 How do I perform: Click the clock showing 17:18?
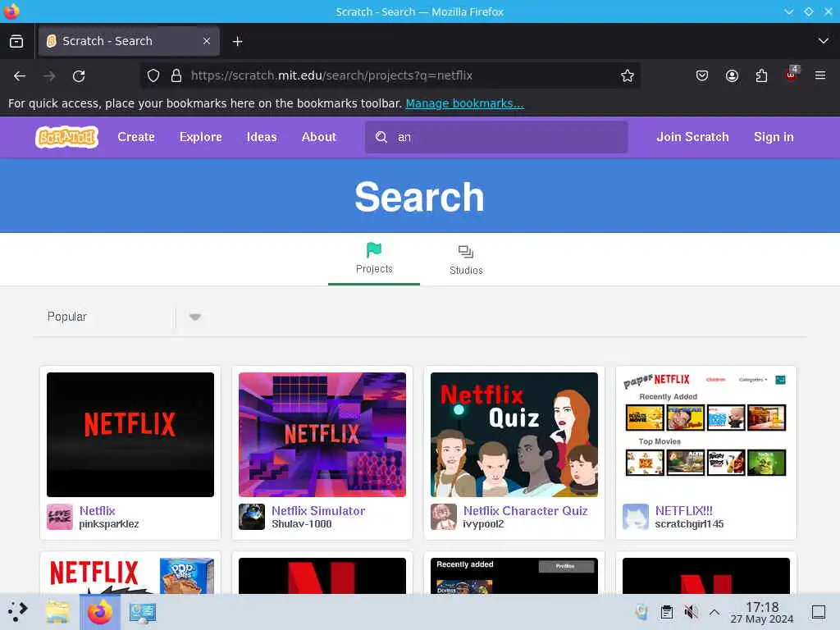pos(762,612)
